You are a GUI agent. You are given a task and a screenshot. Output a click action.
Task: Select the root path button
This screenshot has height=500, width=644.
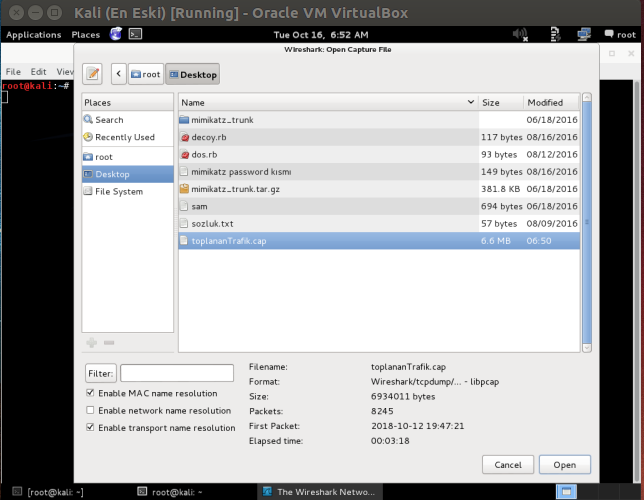146,74
